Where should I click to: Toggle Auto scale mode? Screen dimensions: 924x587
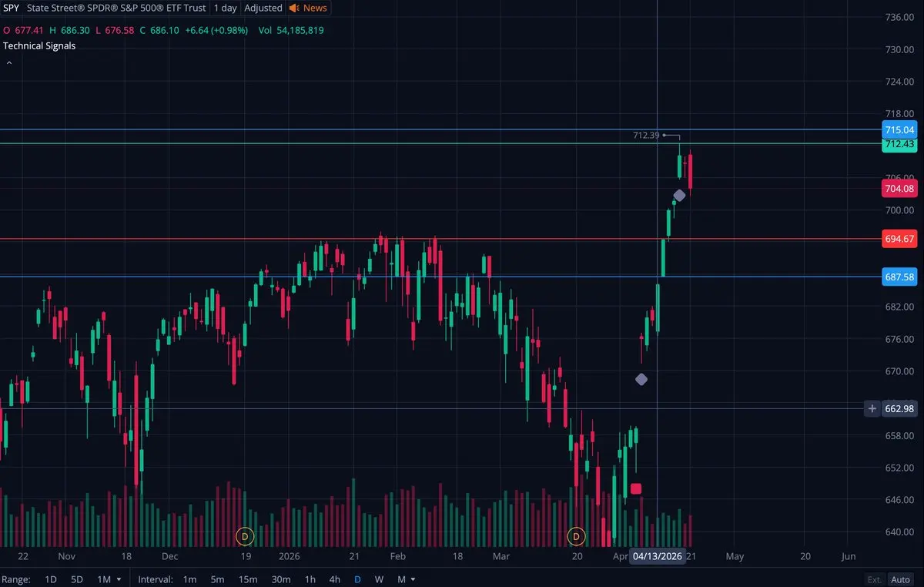[x=900, y=579]
